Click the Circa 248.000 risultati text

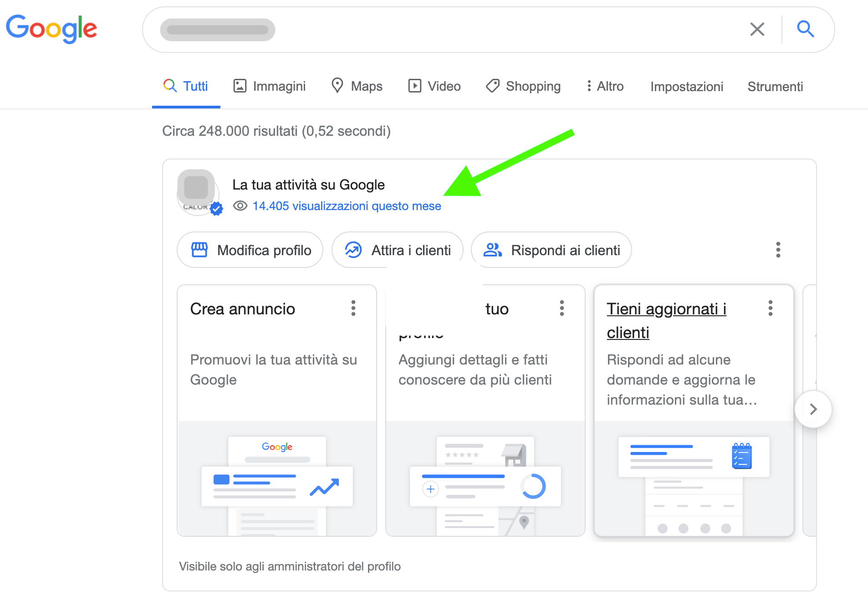click(x=276, y=131)
